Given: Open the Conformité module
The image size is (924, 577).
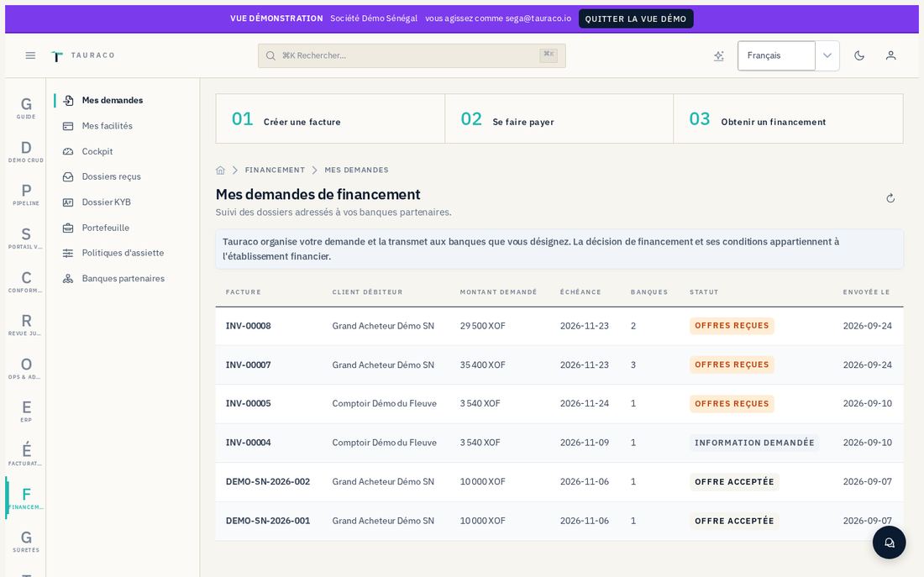Looking at the screenshot, I should pos(26,281).
